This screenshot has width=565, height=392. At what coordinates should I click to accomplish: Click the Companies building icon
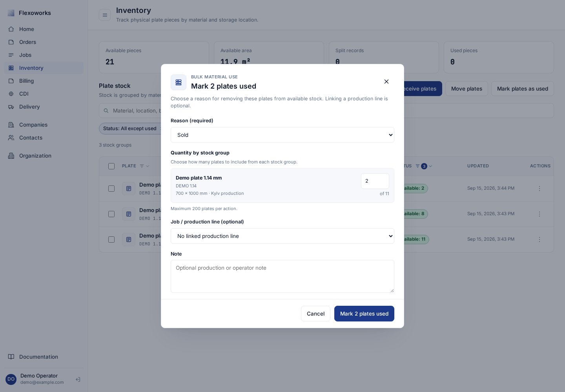tap(11, 125)
